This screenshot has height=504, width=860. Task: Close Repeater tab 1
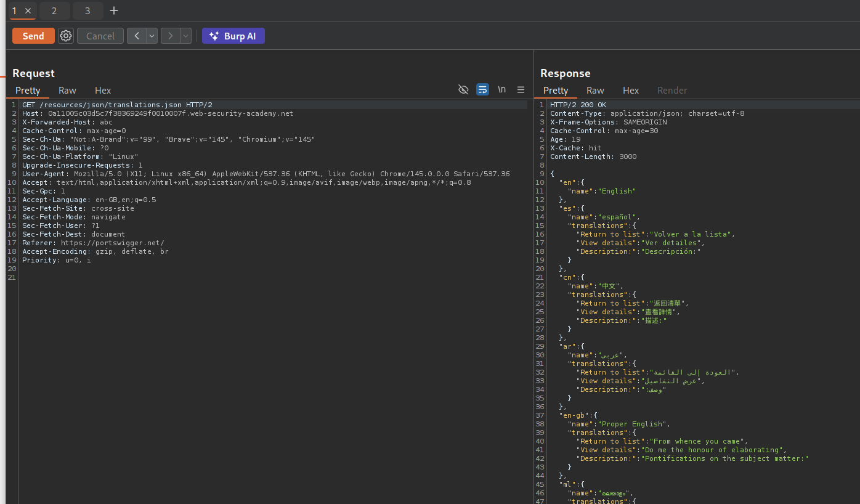[x=28, y=11]
